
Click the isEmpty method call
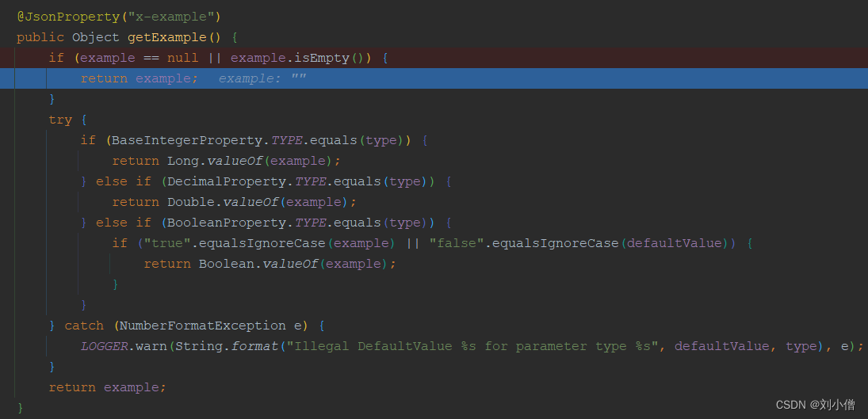[x=322, y=58]
